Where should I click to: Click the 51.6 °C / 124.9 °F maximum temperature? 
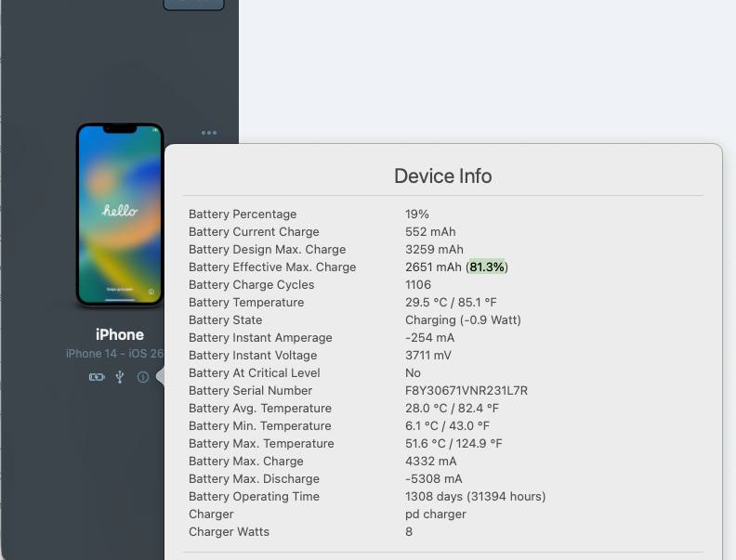pyautogui.click(x=453, y=444)
